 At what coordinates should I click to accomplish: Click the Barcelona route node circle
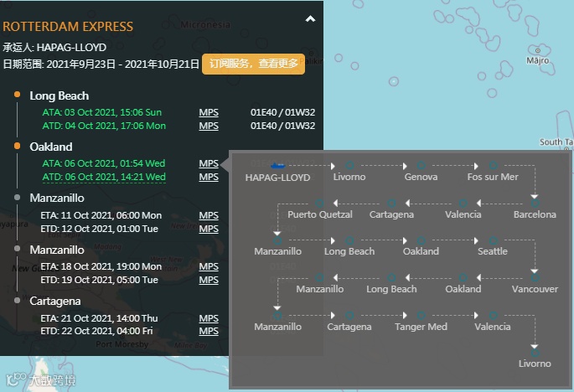tap(535, 204)
